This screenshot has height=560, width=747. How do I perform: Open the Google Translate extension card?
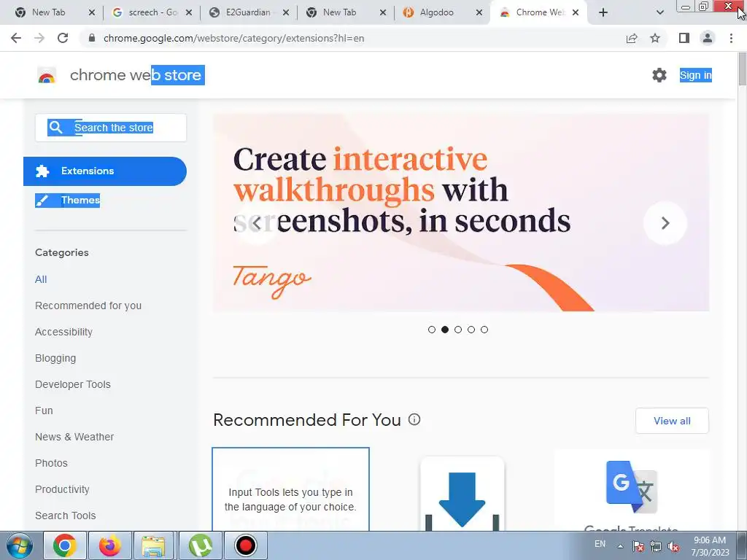click(x=631, y=491)
